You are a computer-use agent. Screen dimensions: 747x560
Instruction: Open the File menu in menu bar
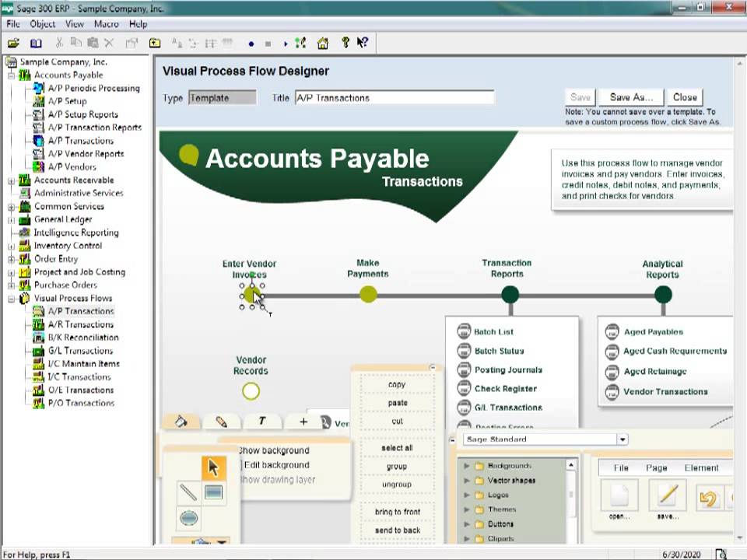[x=13, y=24]
